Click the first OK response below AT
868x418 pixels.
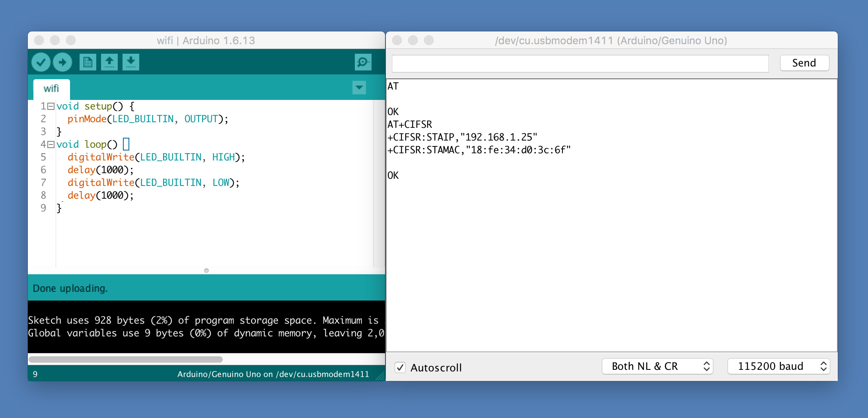point(393,112)
